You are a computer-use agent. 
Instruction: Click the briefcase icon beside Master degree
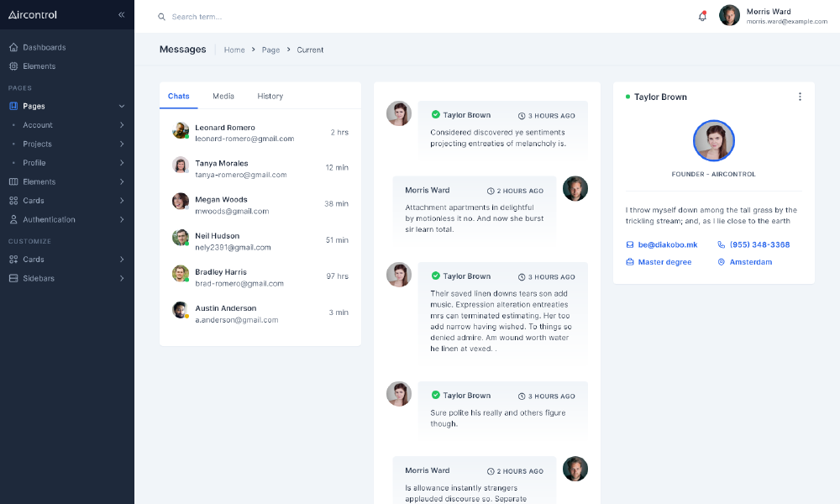pos(628,261)
